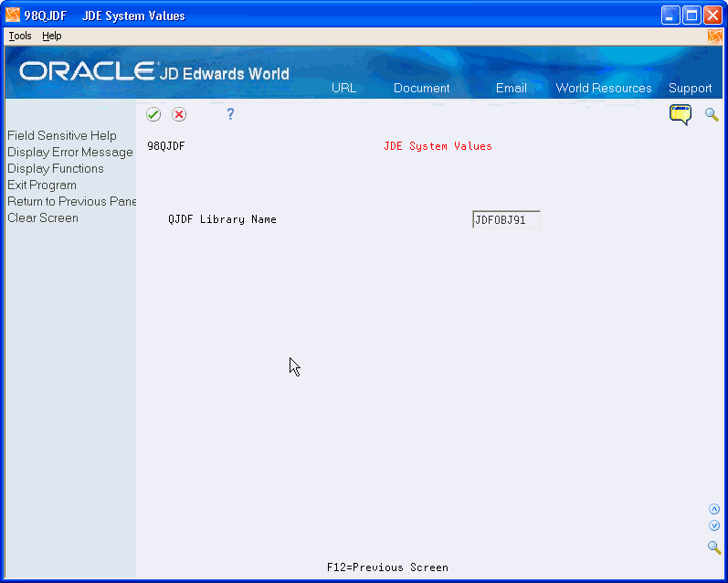Select Display Functions in sidebar
Image resolution: width=728 pixels, height=583 pixels.
(x=55, y=168)
